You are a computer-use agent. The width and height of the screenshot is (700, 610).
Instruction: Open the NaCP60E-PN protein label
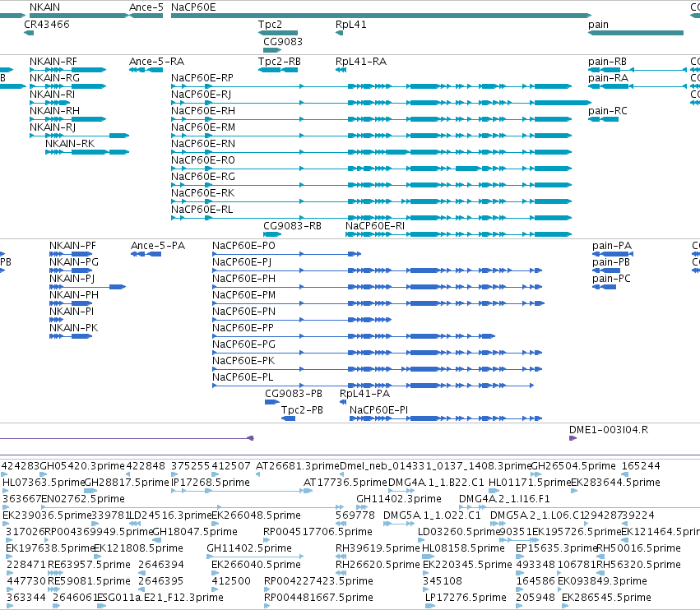coord(243,311)
